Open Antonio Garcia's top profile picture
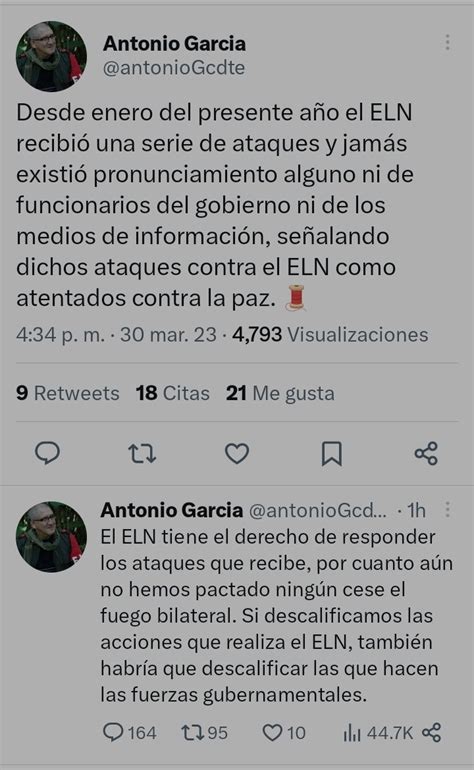 click(51, 56)
